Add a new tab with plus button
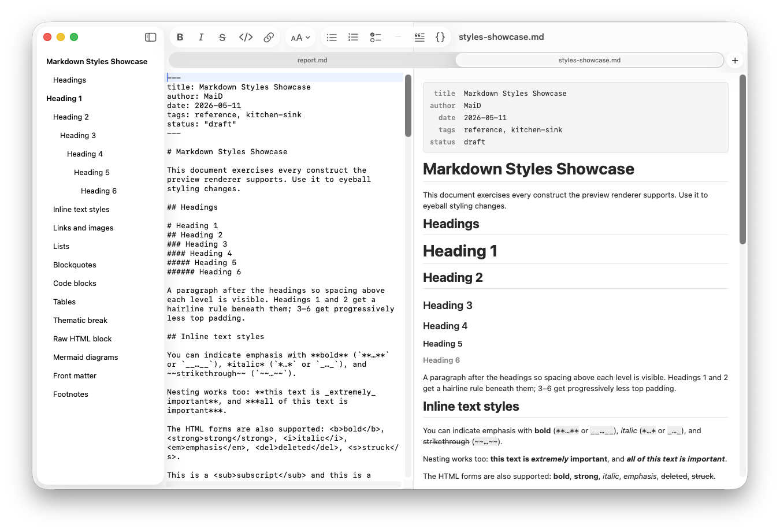Viewport: 780px width, 532px height. point(735,60)
